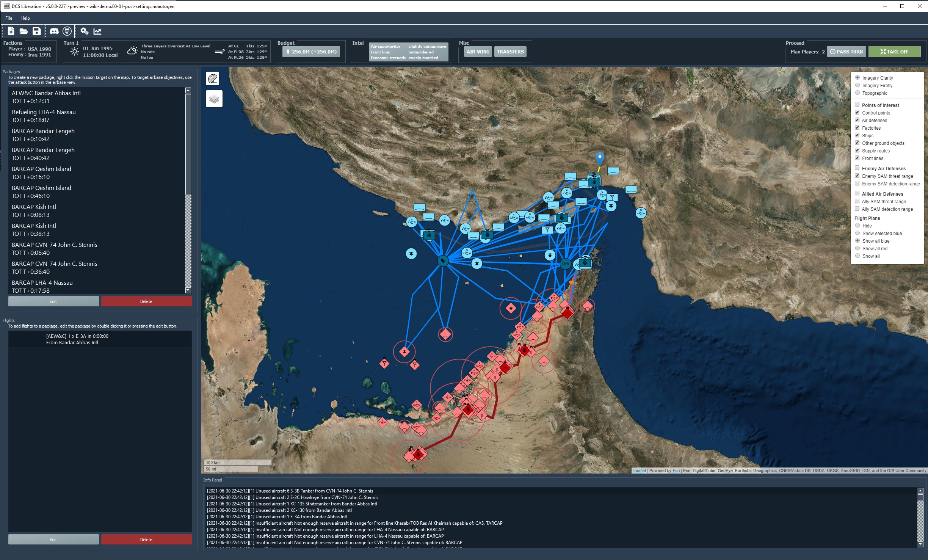This screenshot has height=560, width=928.
Task: Click the TAKE OFF button
Action: point(894,52)
